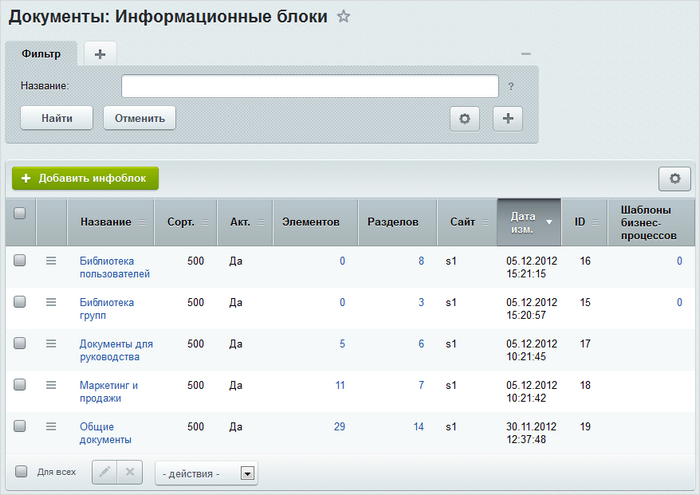Open the - действия - dropdown
Viewport: 700px width, 495px height.
point(206,473)
